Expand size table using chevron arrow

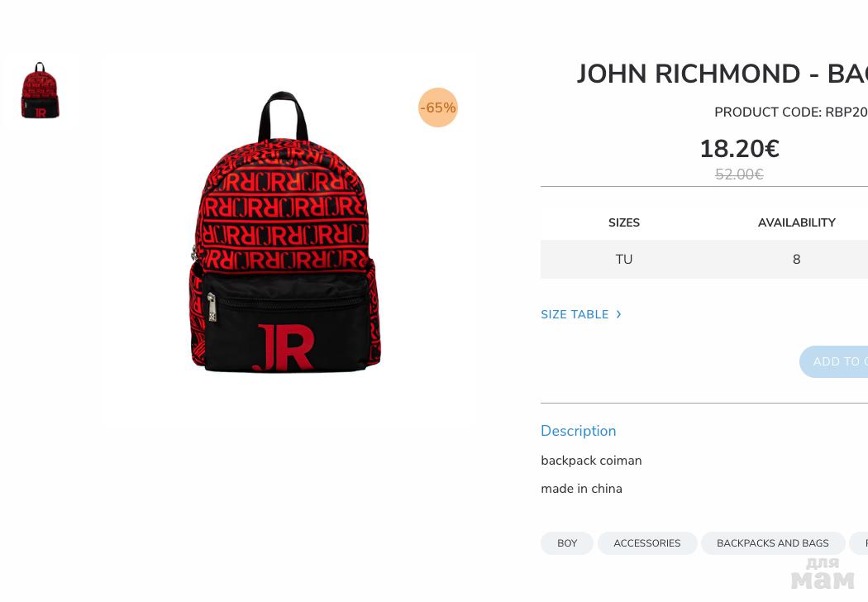click(619, 314)
